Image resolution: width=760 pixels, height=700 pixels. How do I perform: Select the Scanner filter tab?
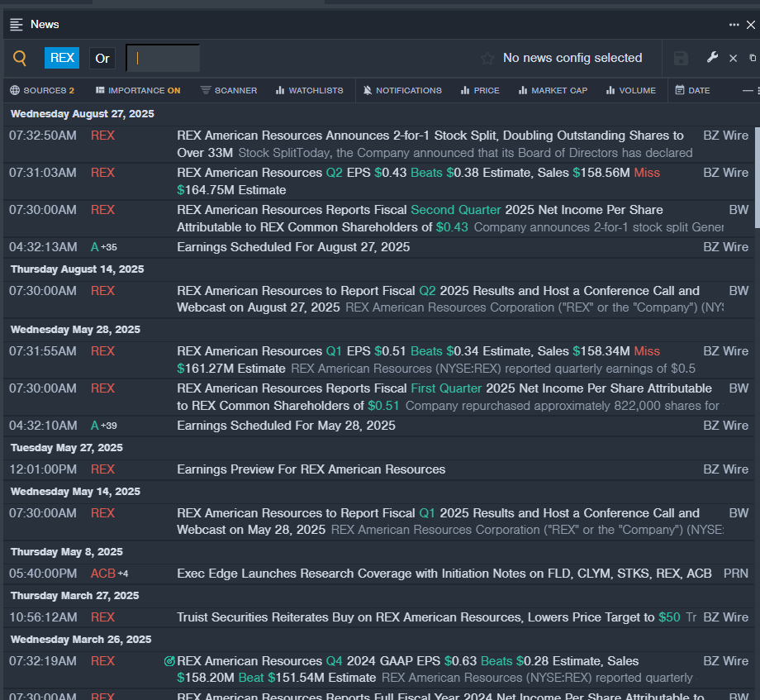click(x=229, y=90)
